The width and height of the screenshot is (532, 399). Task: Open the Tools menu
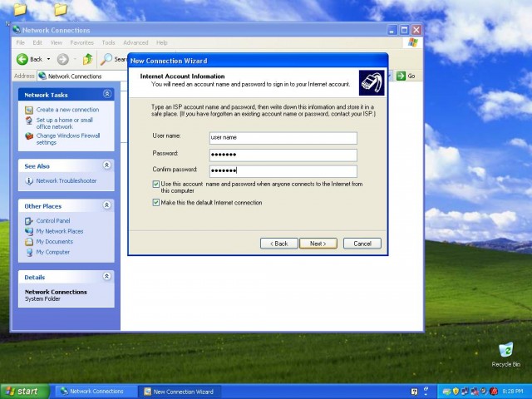click(x=108, y=42)
